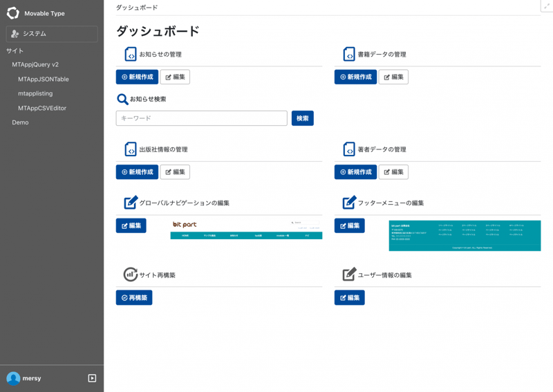Image resolution: width=553 pixels, height=392 pixels.
Task: Click the sidebar collapse icon beside mersy
Action: click(x=92, y=378)
